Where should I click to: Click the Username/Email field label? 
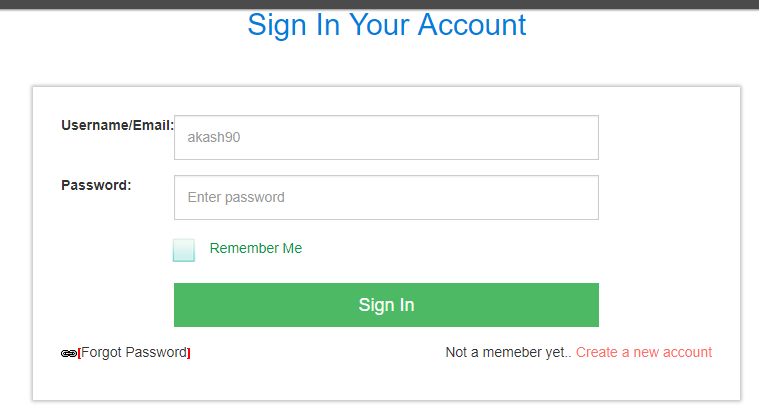(x=117, y=125)
